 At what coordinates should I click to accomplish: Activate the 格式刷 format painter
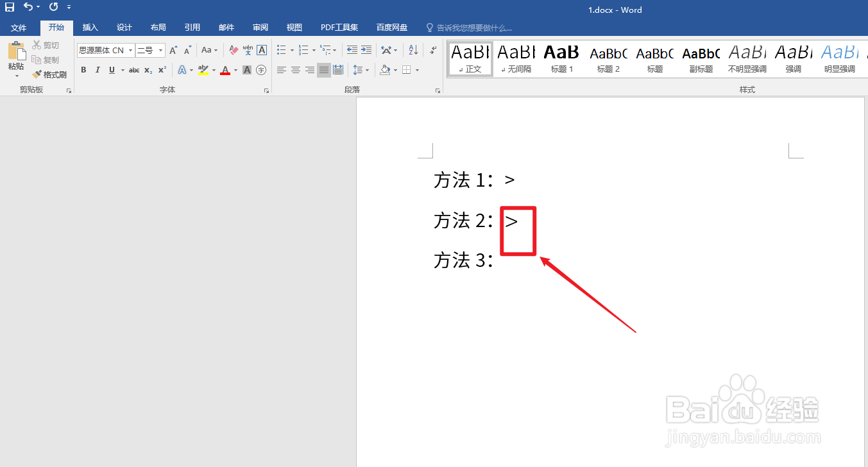point(49,74)
